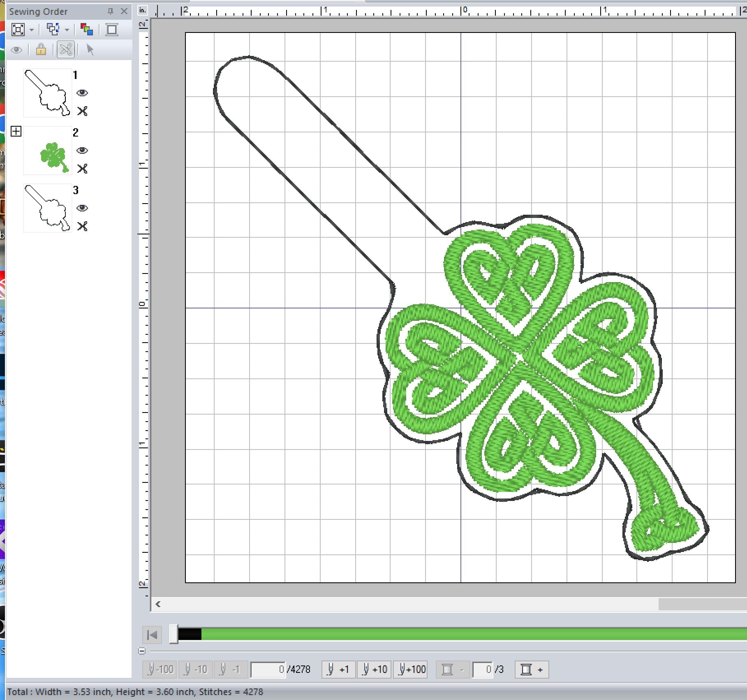Toggle the eye icon for item 3
The image size is (747, 700).
[82, 208]
